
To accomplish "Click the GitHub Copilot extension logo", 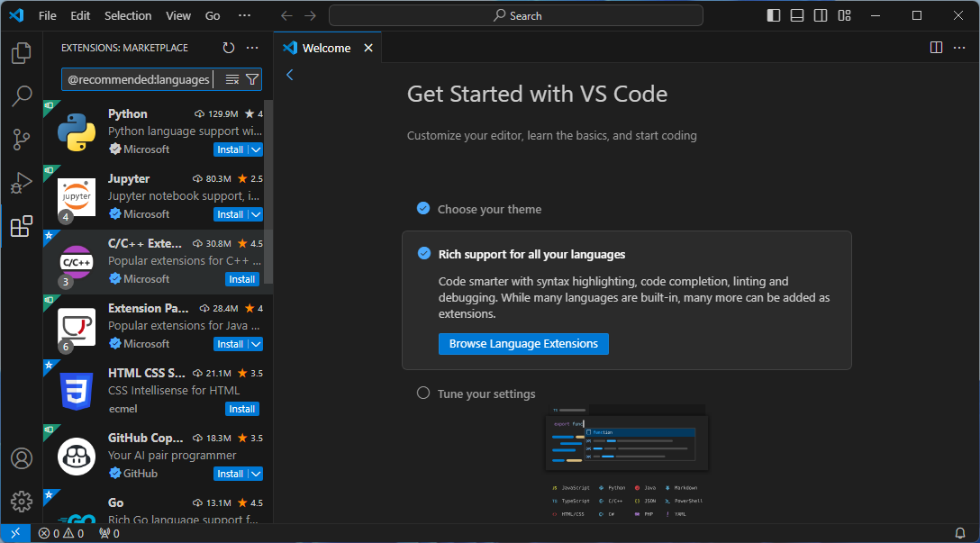I will coord(77,457).
